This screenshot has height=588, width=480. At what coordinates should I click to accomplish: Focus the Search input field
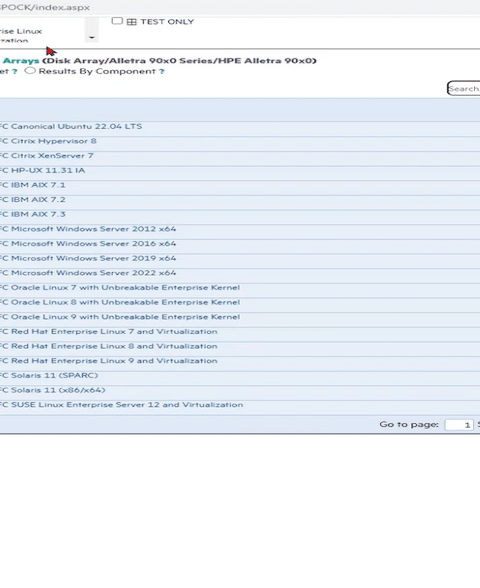click(464, 88)
